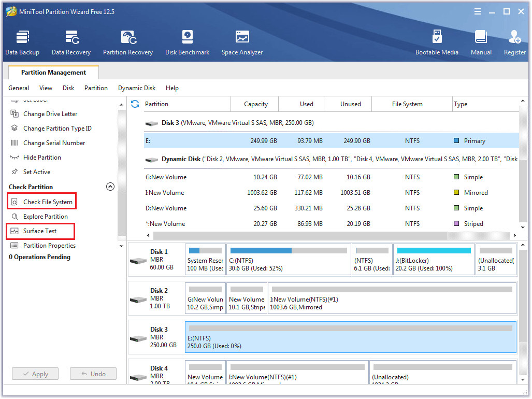Select the Disk 3 drive icon in disk map
Screen dimensions: 532x399
pyautogui.click(x=138, y=338)
